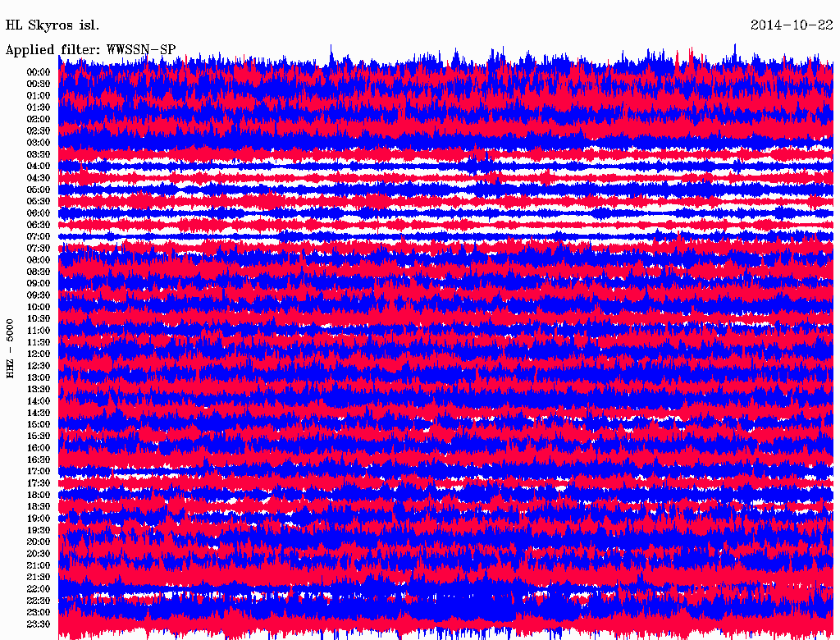Select the 18:00 time label
This screenshot has width=840, height=640.
pos(38,496)
